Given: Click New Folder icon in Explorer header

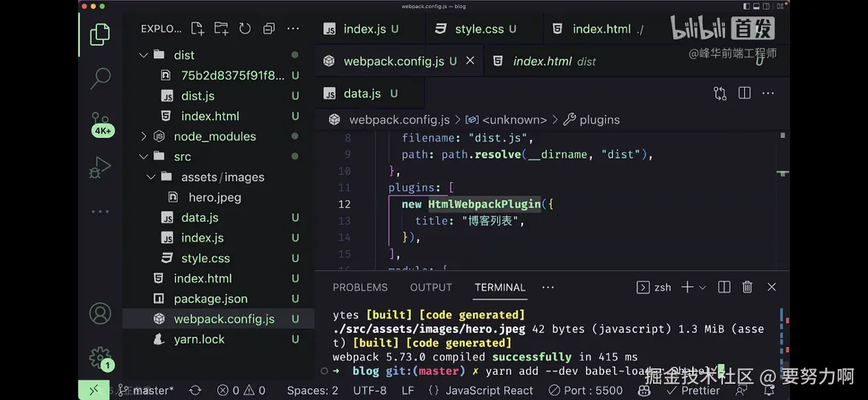Looking at the screenshot, I should pos(221,29).
